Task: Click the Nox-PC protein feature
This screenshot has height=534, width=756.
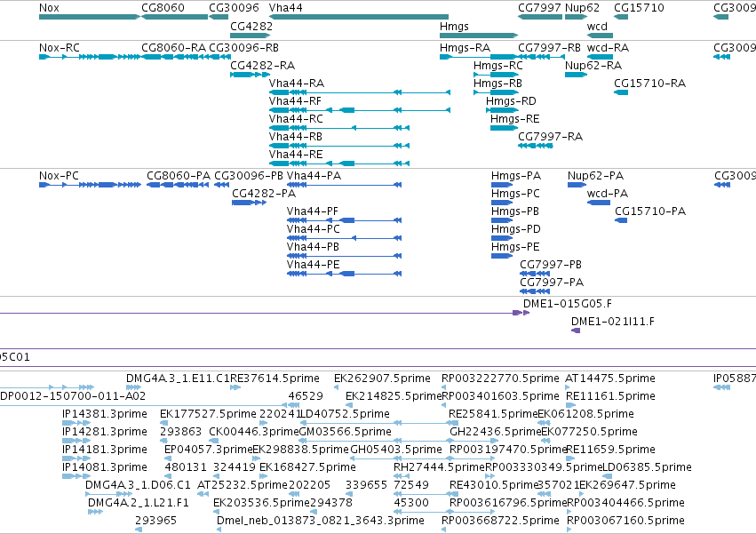Action: click(90, 185)
